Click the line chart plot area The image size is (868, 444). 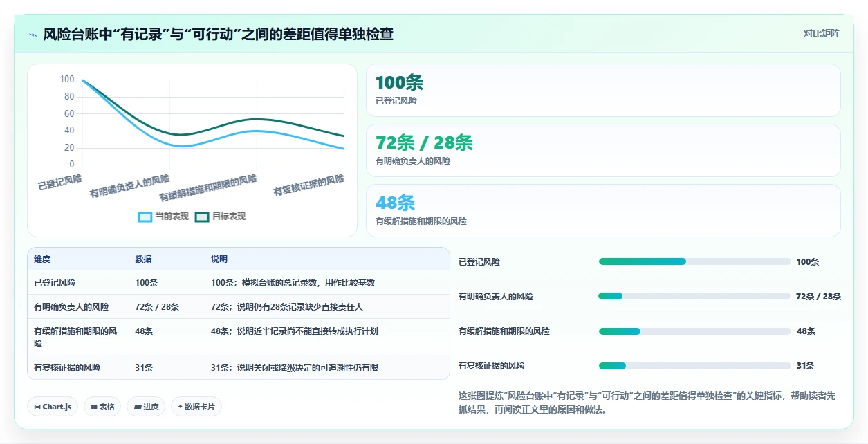(213, 122)
